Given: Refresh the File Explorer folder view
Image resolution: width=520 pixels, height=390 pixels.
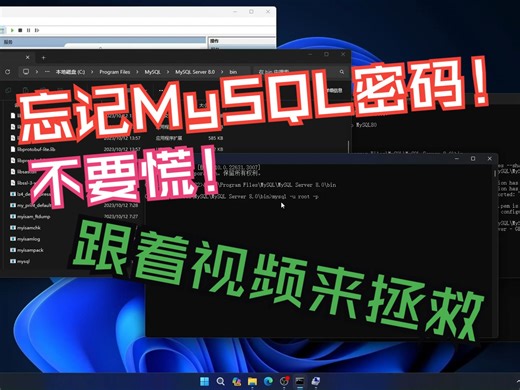Looking at the screenshot, I should tap(8, 72).
